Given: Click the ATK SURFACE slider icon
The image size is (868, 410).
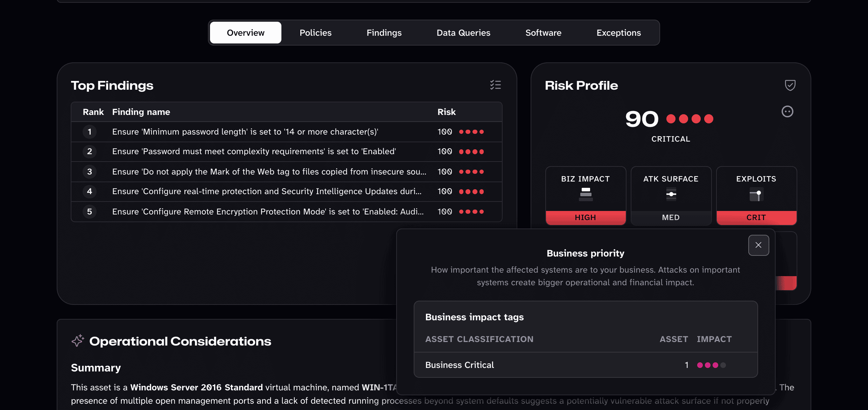Looking at the screenshot, I should tap(671, 194).
